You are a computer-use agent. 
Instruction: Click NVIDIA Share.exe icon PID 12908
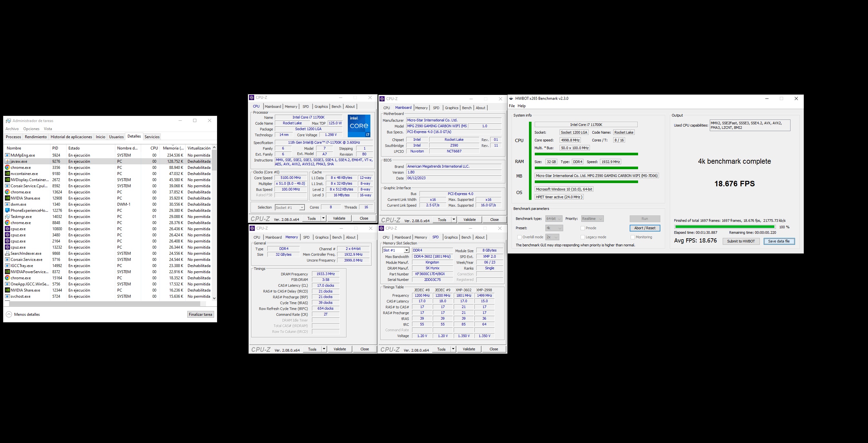point(7,198)
